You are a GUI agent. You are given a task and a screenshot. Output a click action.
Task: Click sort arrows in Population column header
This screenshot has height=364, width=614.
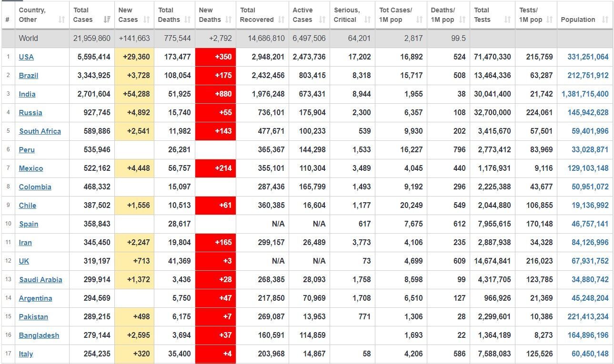(x=605, y=20)
